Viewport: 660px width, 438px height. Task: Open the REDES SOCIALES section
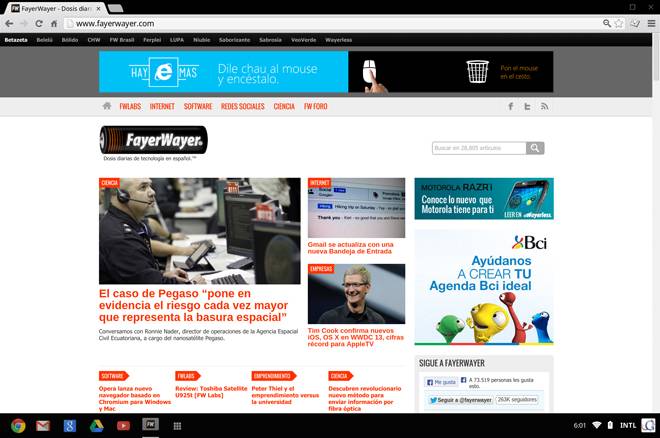(x=242, y=106)
